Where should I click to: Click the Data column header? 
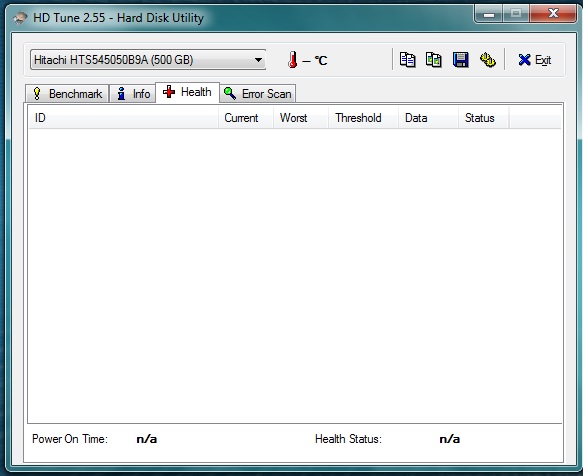(x=428, y=118)
